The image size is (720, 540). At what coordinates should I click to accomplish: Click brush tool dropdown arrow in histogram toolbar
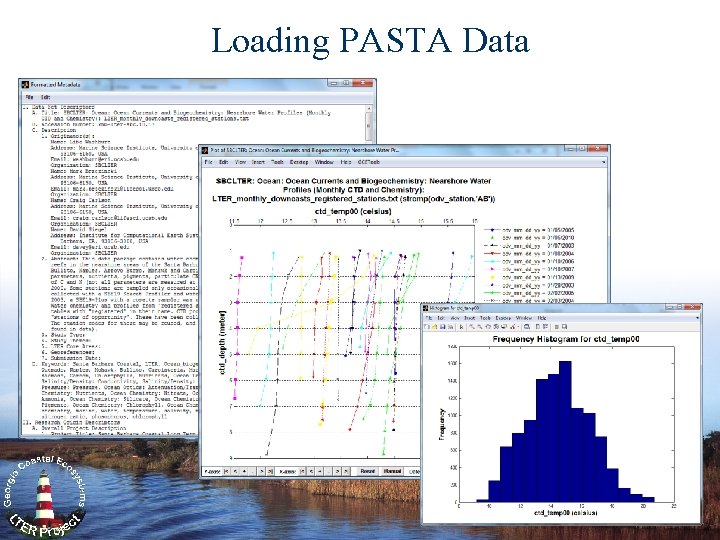(518, 327)
